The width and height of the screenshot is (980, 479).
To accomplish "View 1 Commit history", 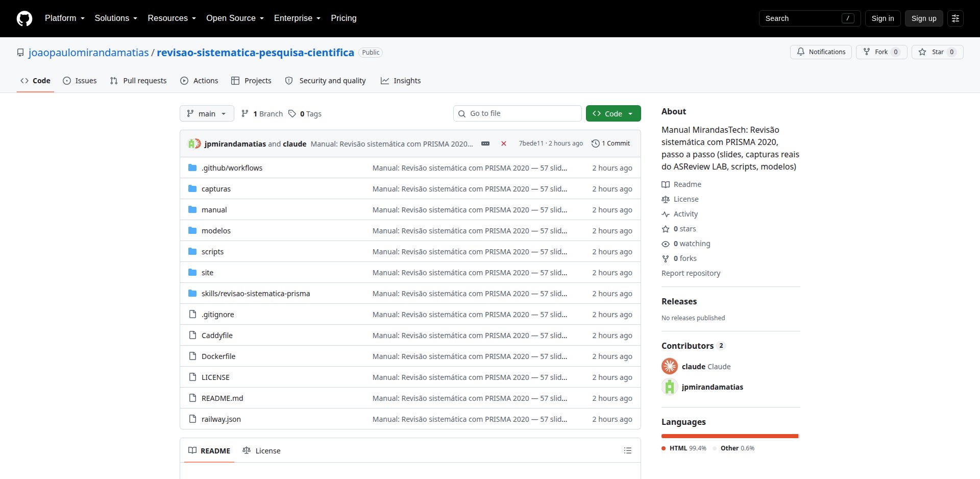I will coord(610,143).
